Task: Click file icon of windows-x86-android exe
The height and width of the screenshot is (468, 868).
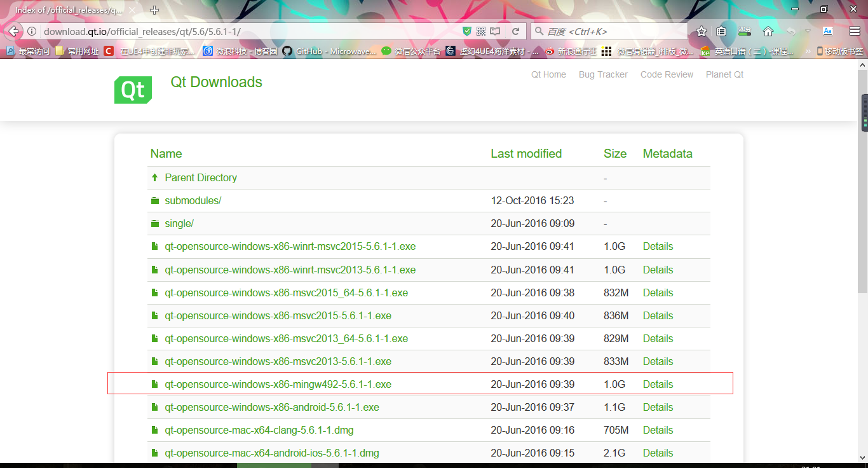Action: click(154, 408)
